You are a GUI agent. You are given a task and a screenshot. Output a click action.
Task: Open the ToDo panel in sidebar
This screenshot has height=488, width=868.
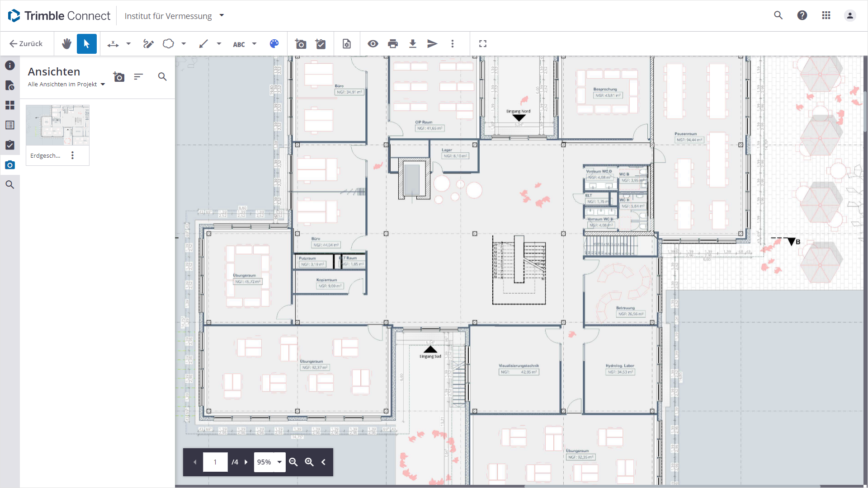point(10,145)
